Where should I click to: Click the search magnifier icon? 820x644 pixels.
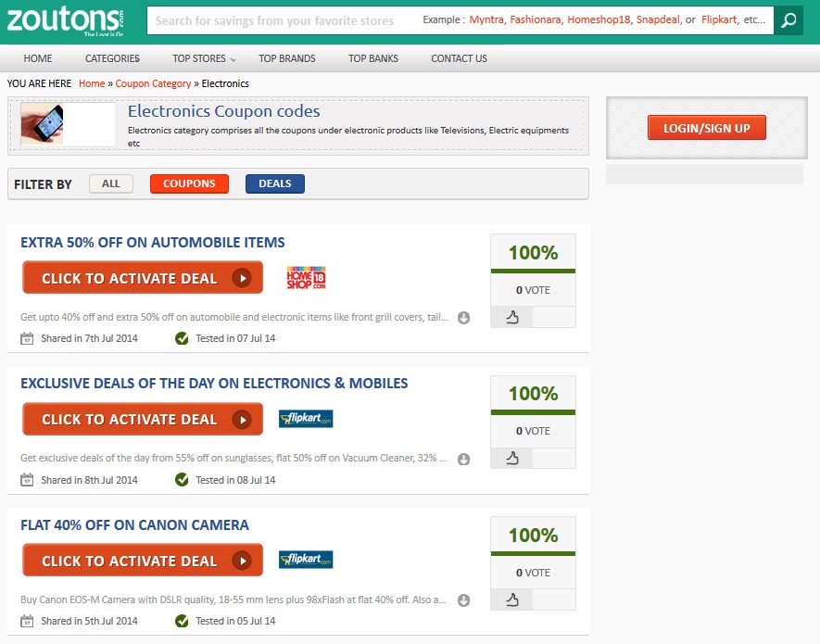pos(788,19)
